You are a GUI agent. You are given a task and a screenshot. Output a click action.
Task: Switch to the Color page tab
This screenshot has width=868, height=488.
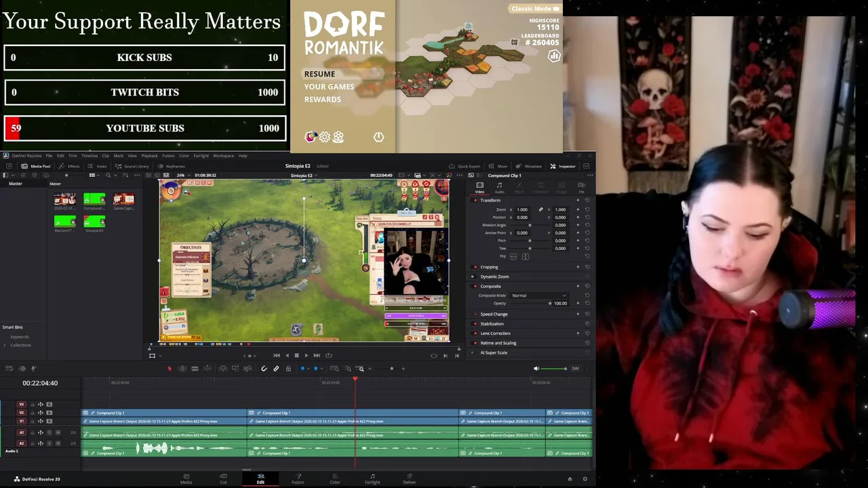[x=335, y=479]
